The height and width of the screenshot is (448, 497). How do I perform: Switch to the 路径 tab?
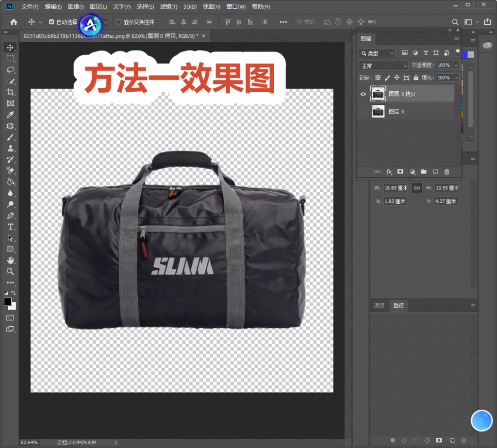398,306
